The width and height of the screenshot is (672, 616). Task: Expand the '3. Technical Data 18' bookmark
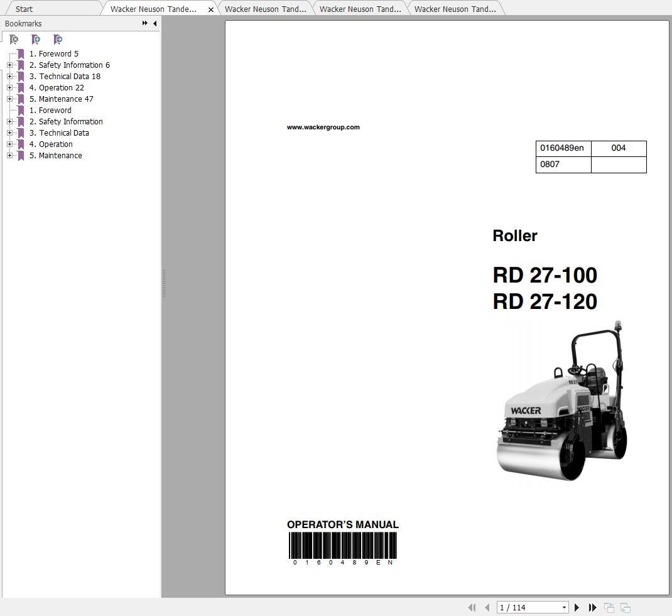pyautogui.click(x=9, y=76)
